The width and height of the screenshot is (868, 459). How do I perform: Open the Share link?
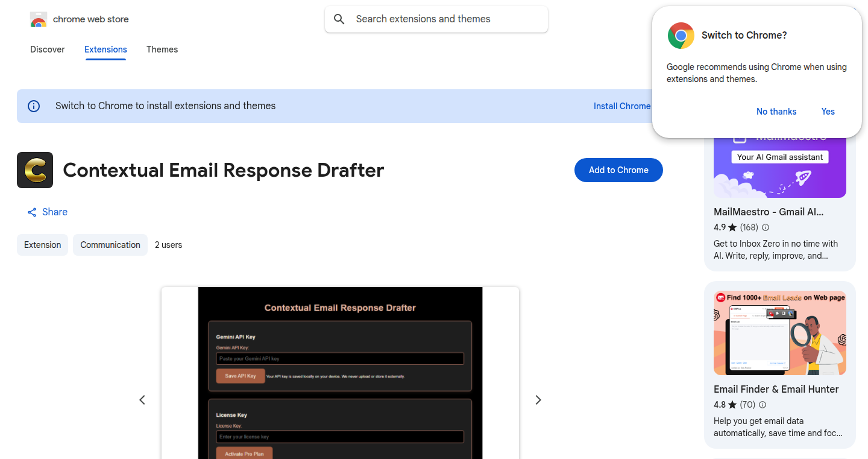[x=48, y=212]
